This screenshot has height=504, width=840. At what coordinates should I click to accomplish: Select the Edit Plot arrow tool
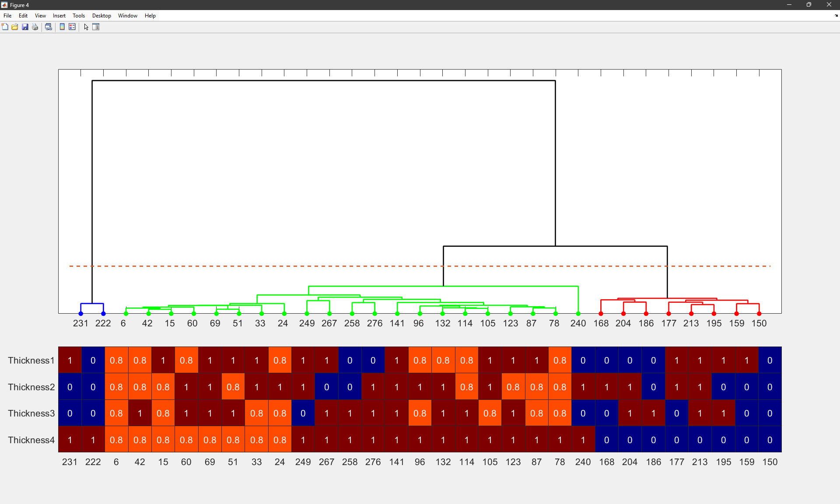86,27
